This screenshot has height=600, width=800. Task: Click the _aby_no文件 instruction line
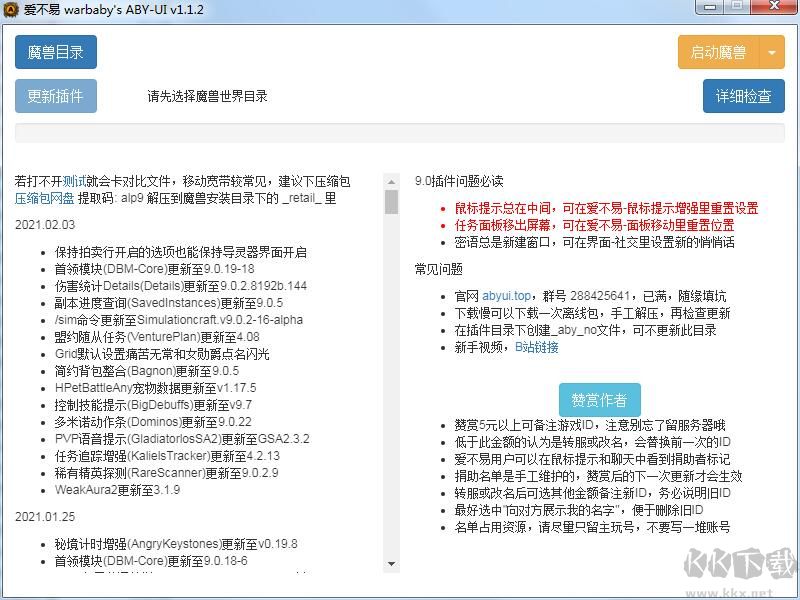click(585, 330)
